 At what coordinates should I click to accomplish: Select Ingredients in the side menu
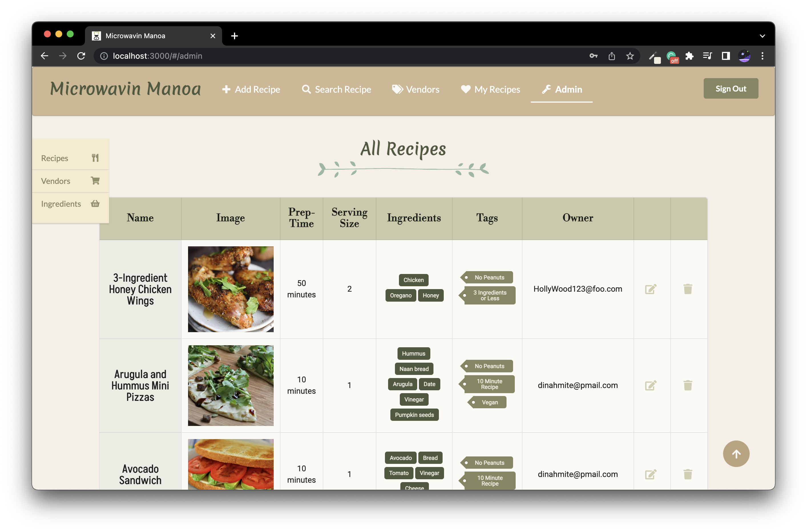click(x=70, y=204)
